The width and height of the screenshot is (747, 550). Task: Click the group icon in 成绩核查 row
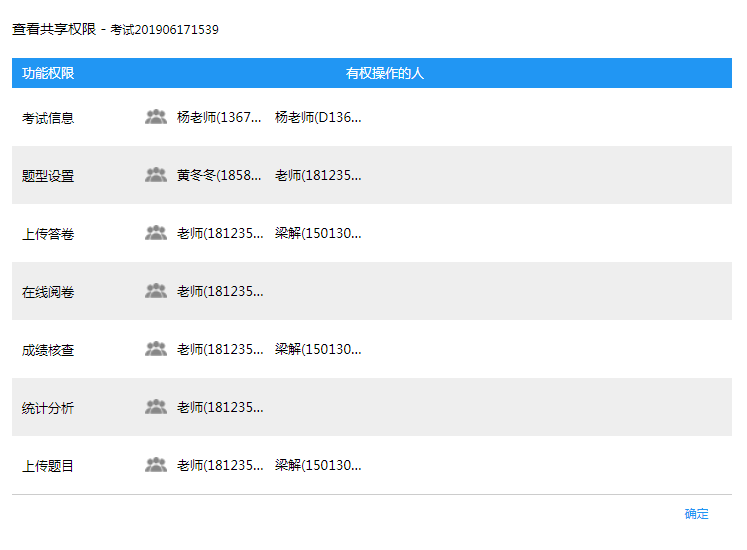pos(155,349)
